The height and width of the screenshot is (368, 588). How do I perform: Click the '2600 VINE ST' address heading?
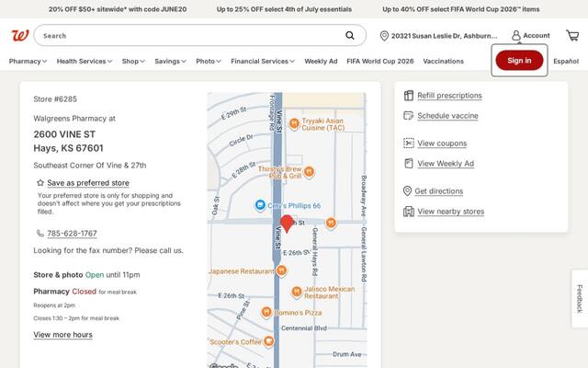coord(64,134)
